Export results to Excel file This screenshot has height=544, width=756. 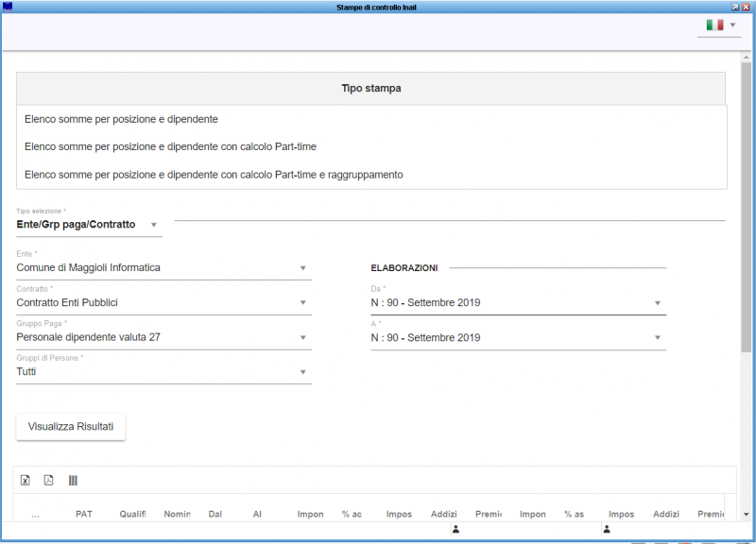click(x=26, y=480)
